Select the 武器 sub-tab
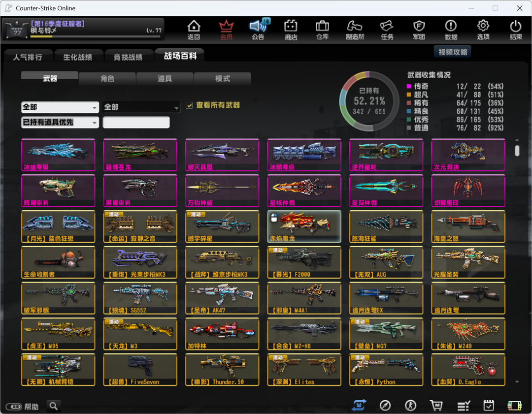This screenshot has height=414, width=532. point(50,78)
